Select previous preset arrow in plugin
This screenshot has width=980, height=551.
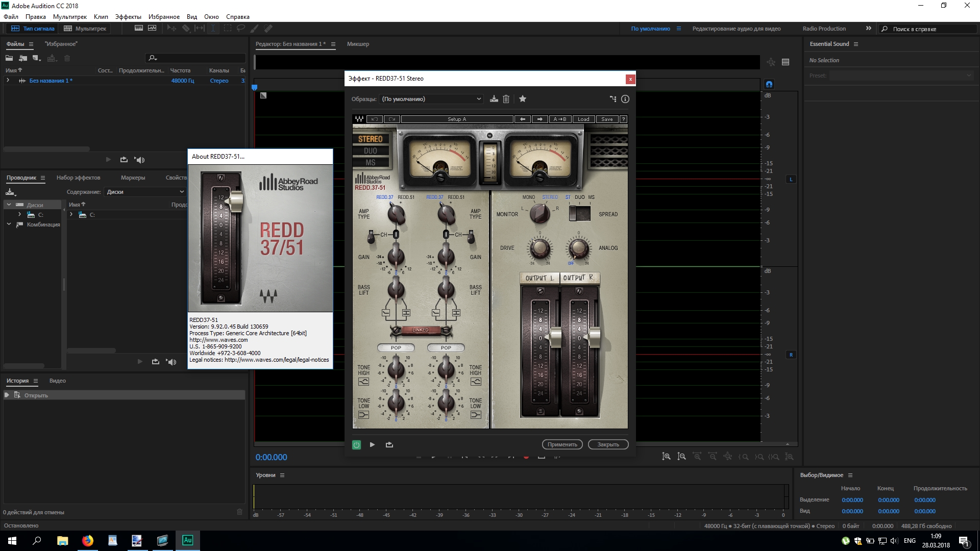pos(522,119)
